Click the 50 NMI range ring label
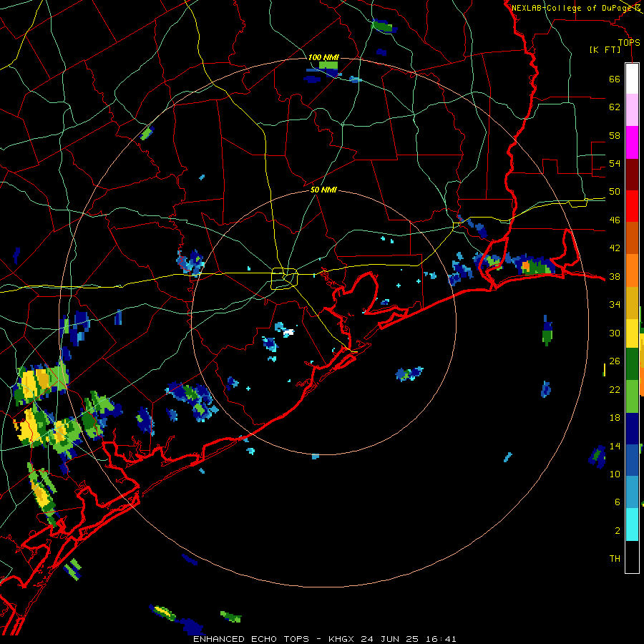This screenshot has height=644, width=644. (323, 190)
